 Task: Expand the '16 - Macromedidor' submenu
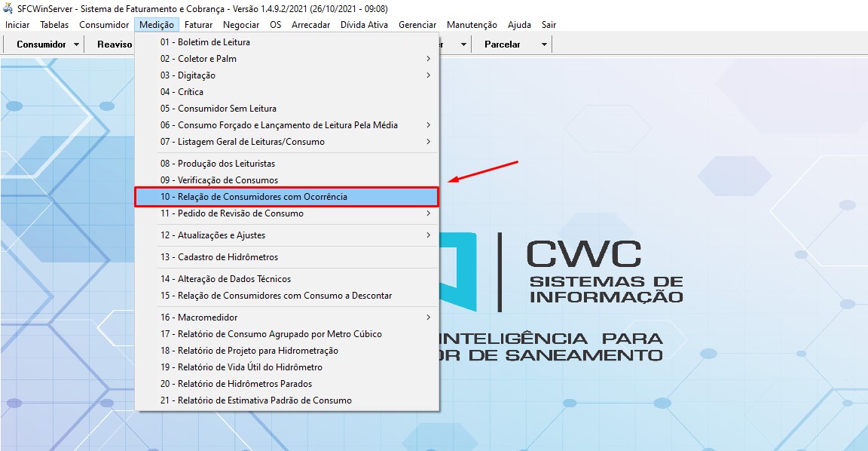click(x=428, y=318)
